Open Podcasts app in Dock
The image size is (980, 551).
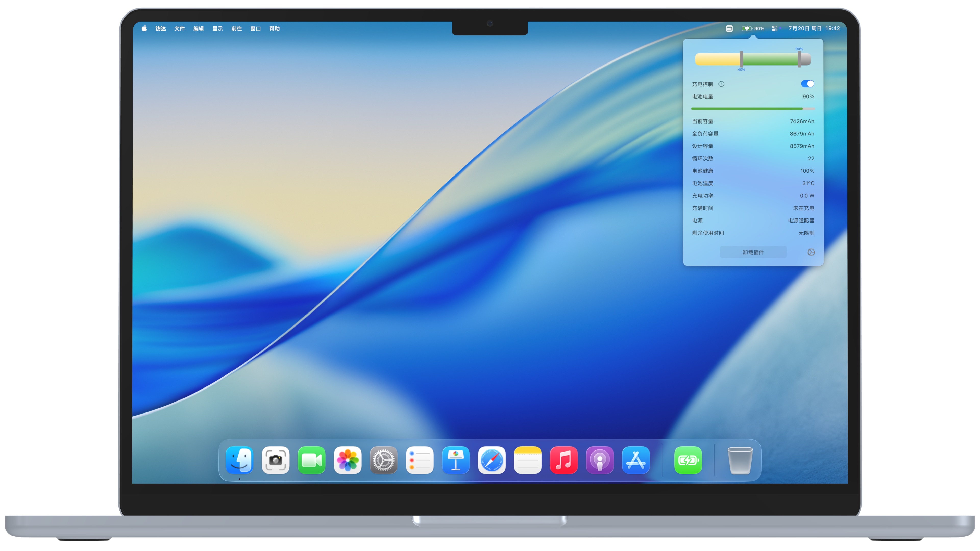tap(599, 460)
